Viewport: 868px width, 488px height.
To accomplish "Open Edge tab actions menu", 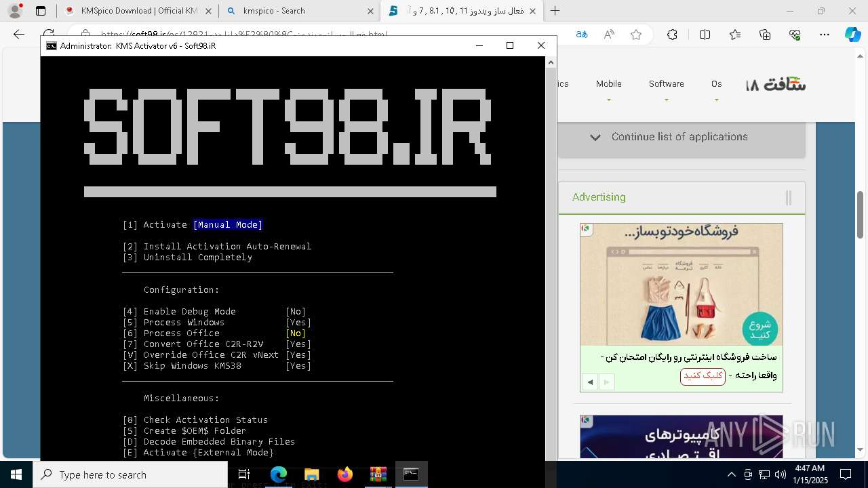I will point(41,11).
